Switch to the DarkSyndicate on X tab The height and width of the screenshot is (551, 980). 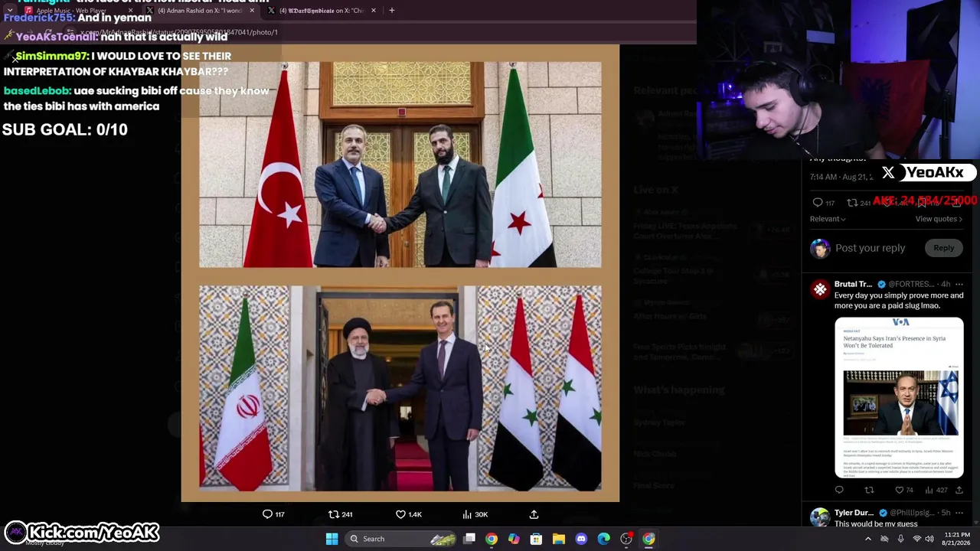tap(322, 11)
